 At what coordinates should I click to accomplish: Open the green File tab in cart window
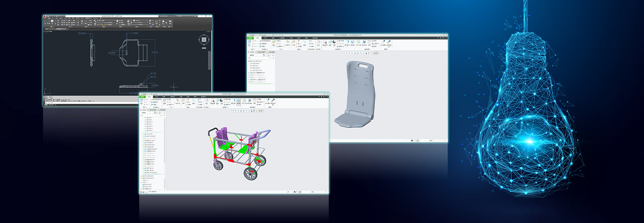[143, 97]
